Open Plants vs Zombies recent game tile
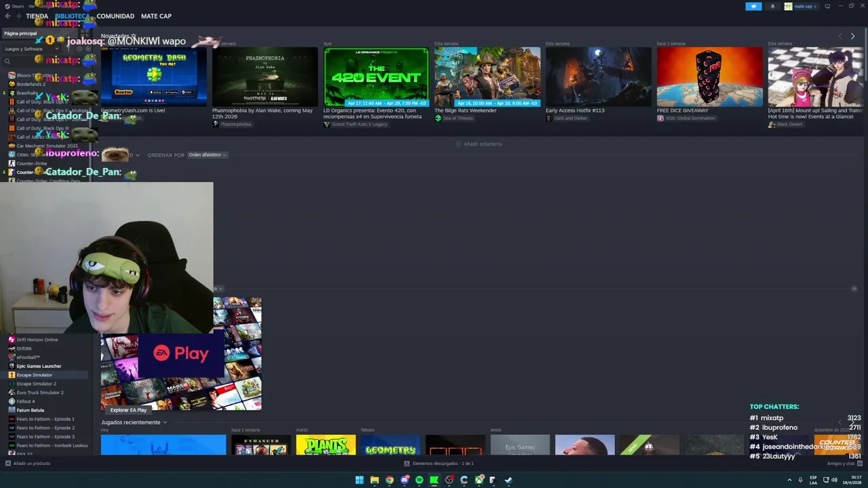The height and width of the screenshot is (488, 868). pyautogui.click(x=325, y=445)
